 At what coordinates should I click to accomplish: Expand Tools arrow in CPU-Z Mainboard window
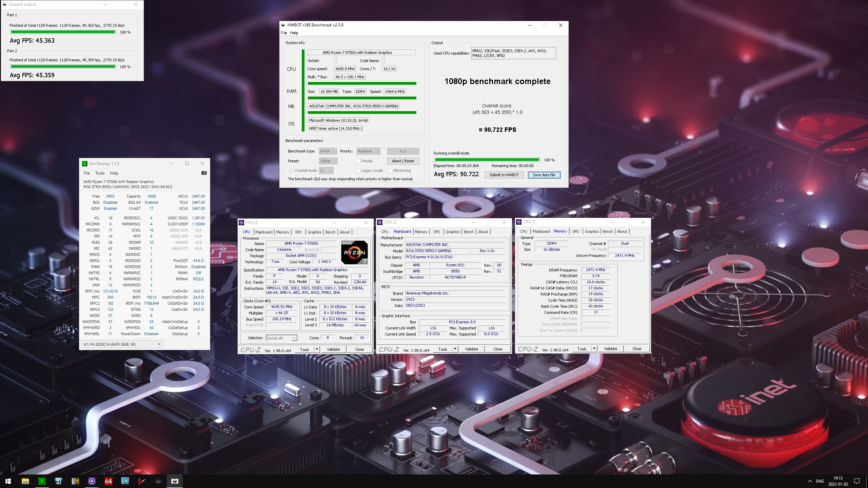click(455, 349)
